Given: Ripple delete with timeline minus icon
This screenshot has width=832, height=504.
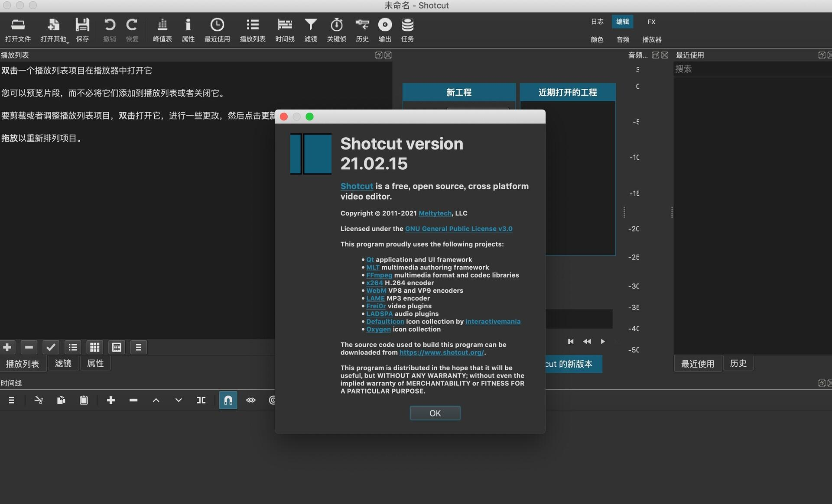Looking at the screenshot, I should 133,401.
